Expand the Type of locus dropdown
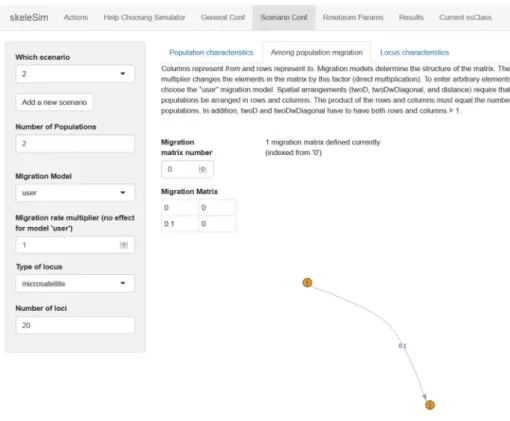Screen dimensions: 510x421 pos(75,283)
